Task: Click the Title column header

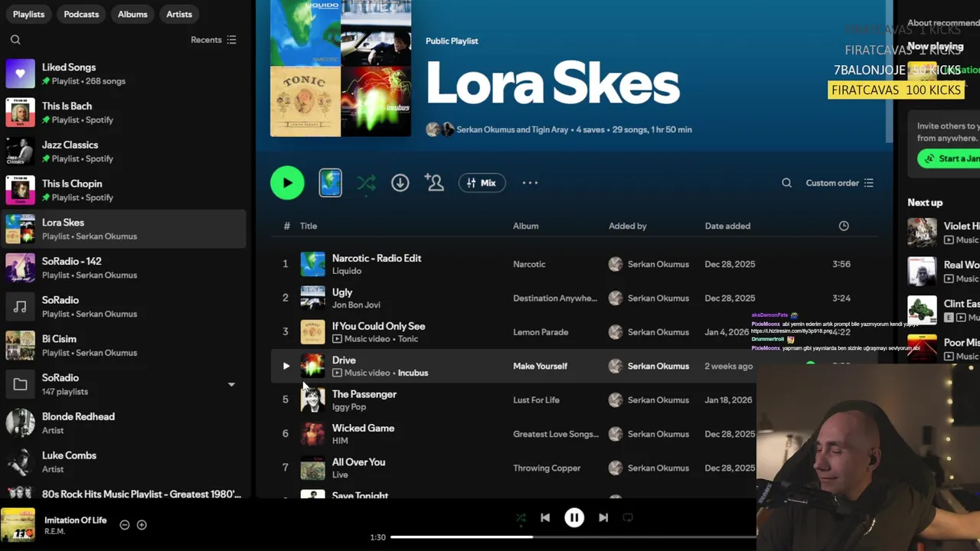Action: (x=309, y=226)
